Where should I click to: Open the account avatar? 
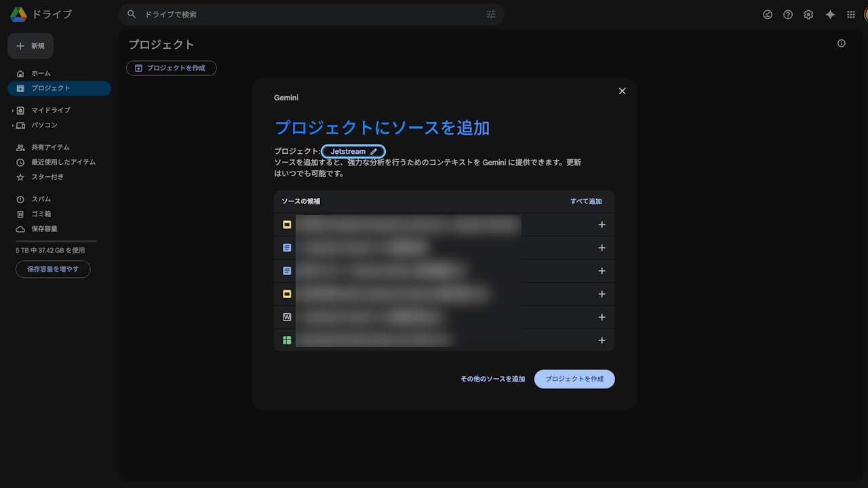point(865,14)
